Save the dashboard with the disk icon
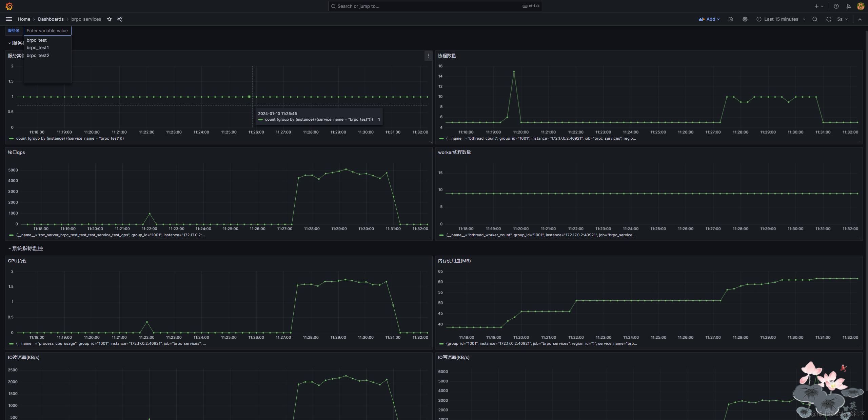This screenshot has width=868, height=420. [x=731, y=19]
